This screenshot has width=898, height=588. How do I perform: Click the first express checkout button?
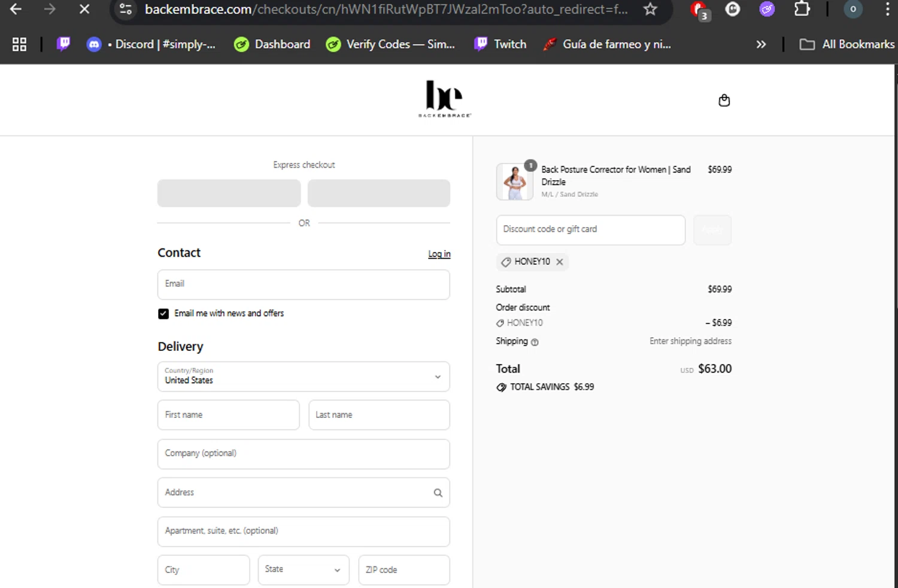pos(229,193)
